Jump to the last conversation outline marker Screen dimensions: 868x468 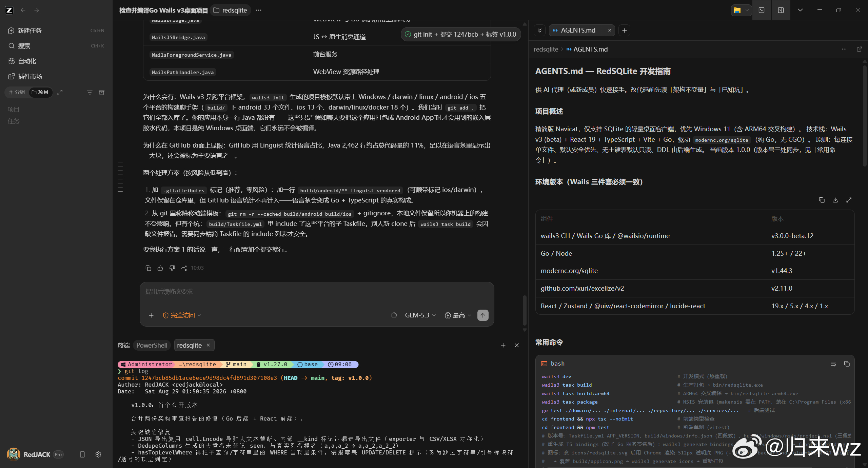[x=120, y=192]
